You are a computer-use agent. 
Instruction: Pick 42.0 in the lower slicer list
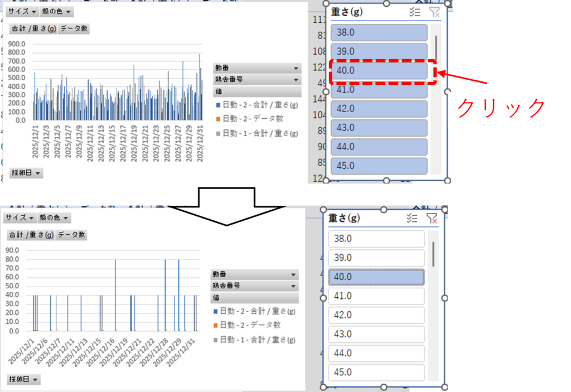point(376,315)
